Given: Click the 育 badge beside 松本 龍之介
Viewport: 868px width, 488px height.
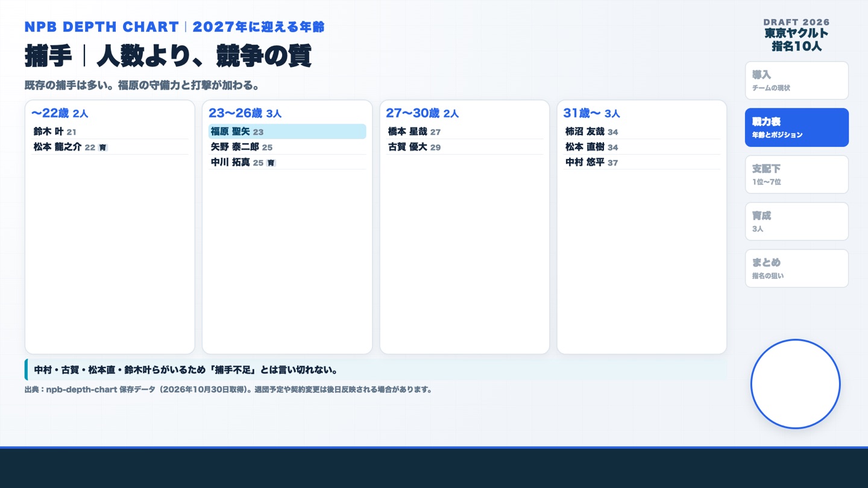Looking at the screenshot, I should 102,148.
